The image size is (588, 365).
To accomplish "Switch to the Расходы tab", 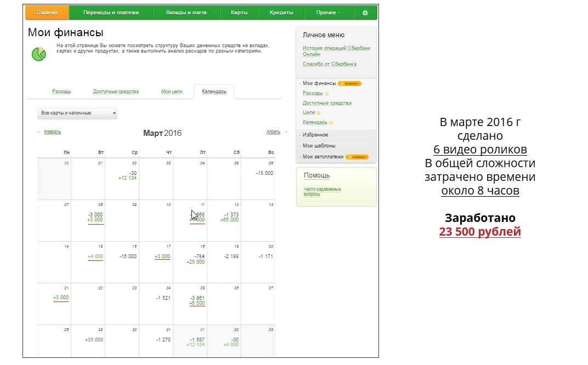I will pyautogui.click(x=61, y=92).
